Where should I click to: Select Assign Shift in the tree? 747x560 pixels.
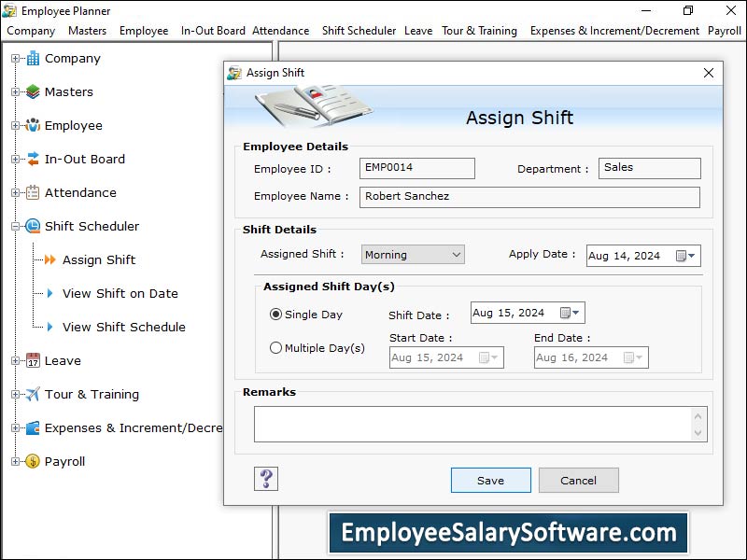(99, 259)
